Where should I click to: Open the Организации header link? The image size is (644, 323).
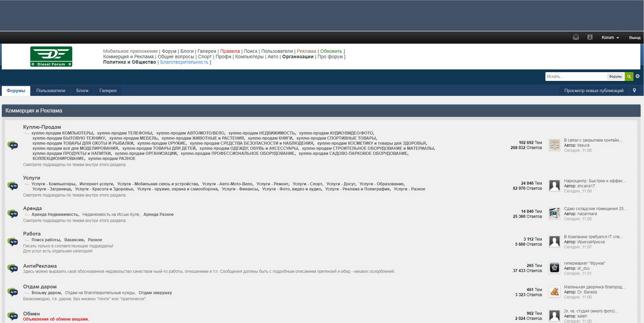click(x=298, y=57)
